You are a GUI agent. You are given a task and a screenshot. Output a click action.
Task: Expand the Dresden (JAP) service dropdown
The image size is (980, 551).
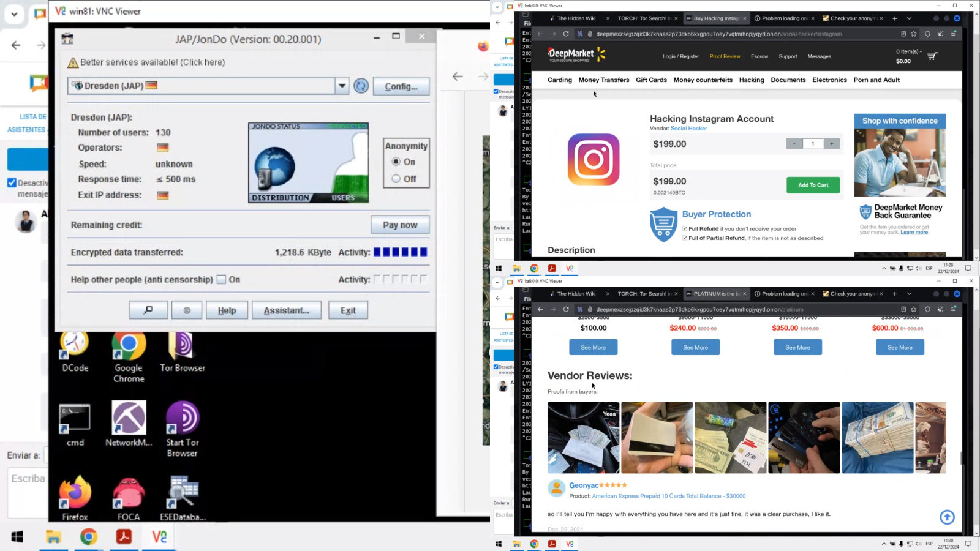(342, 86)
